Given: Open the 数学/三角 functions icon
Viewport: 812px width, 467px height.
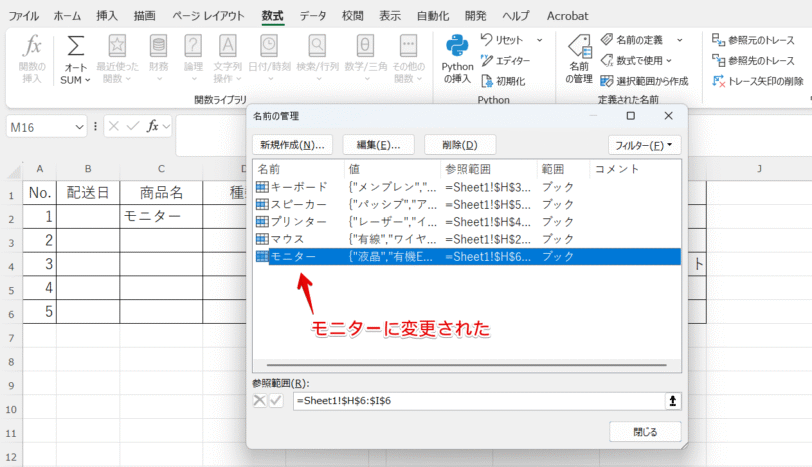Looking at the screenshot, I should tap(365, 46).
